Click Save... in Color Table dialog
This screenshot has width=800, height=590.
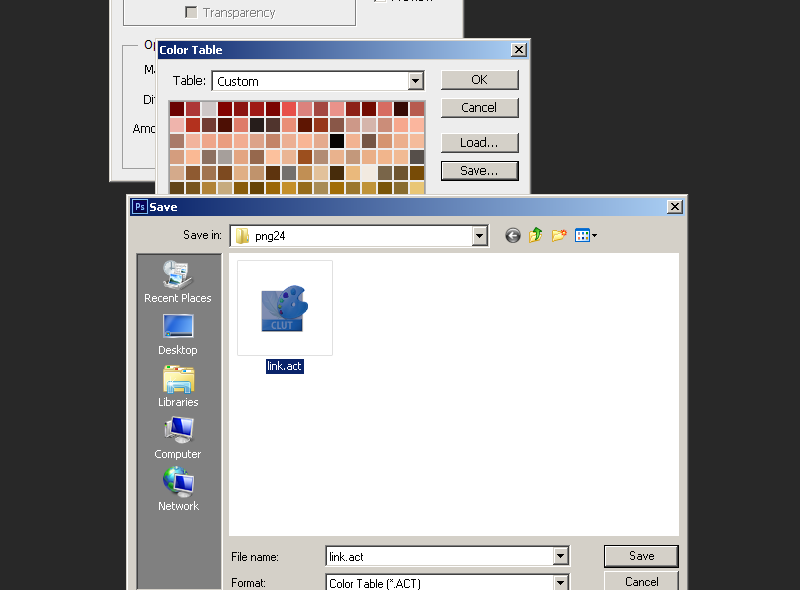pyautogui.click(x=480, y=171)
